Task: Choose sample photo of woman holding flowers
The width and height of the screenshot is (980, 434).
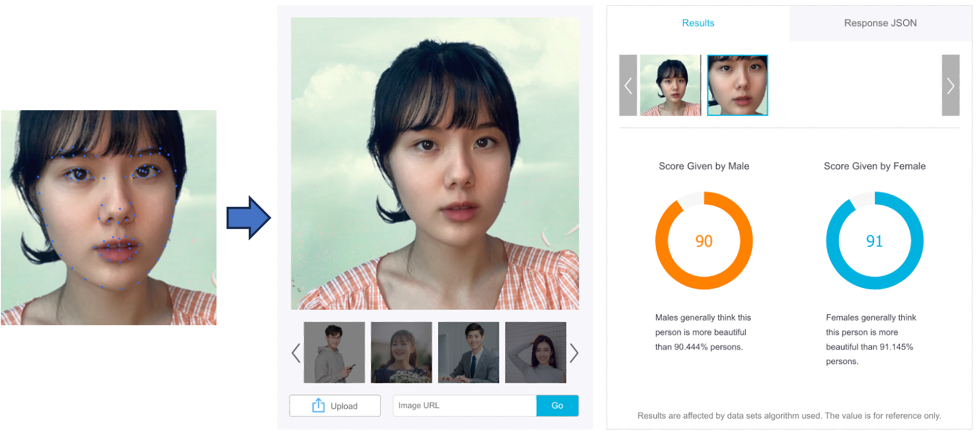Action: tap(401, 352)
